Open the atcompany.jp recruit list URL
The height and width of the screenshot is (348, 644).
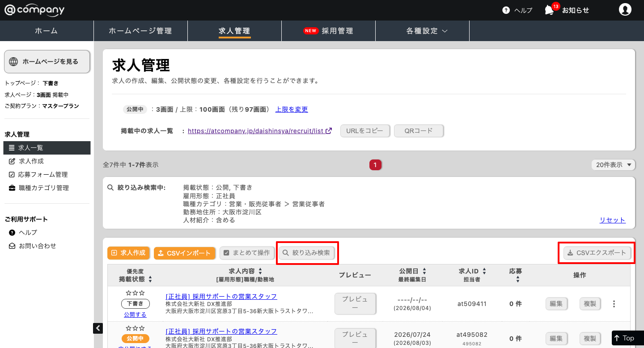pyautogui.click(x=259, y=131)
